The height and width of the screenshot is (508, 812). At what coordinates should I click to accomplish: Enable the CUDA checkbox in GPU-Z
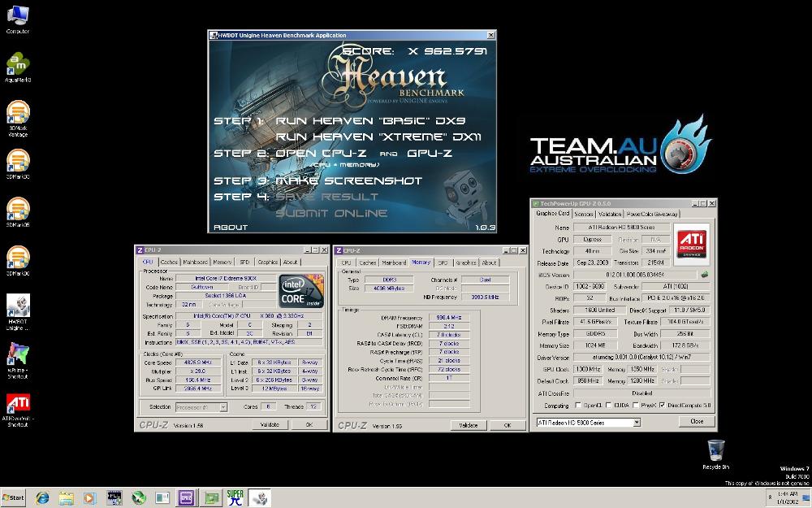[x=608, y=406]
